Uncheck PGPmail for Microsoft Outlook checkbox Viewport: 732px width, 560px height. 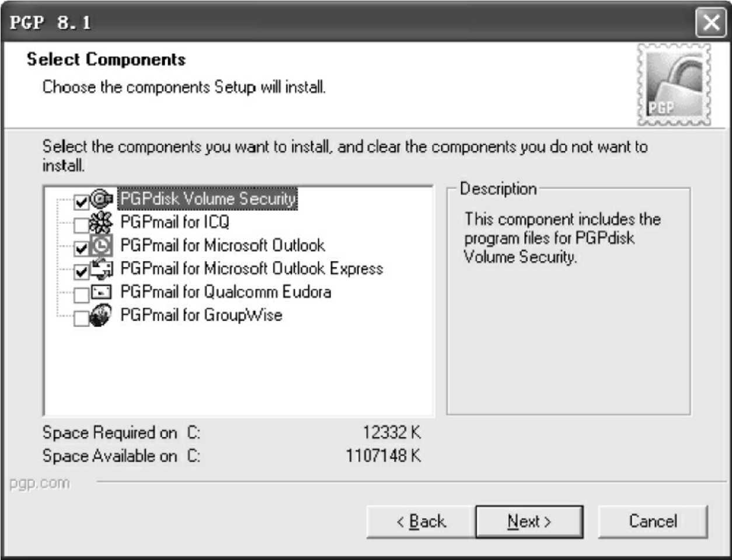click(82, 249)
